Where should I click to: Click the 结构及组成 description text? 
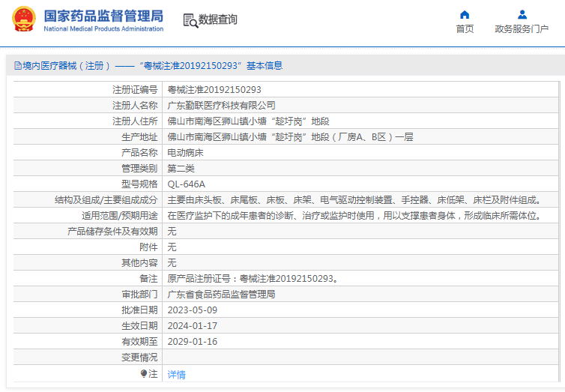click(355, 200)
